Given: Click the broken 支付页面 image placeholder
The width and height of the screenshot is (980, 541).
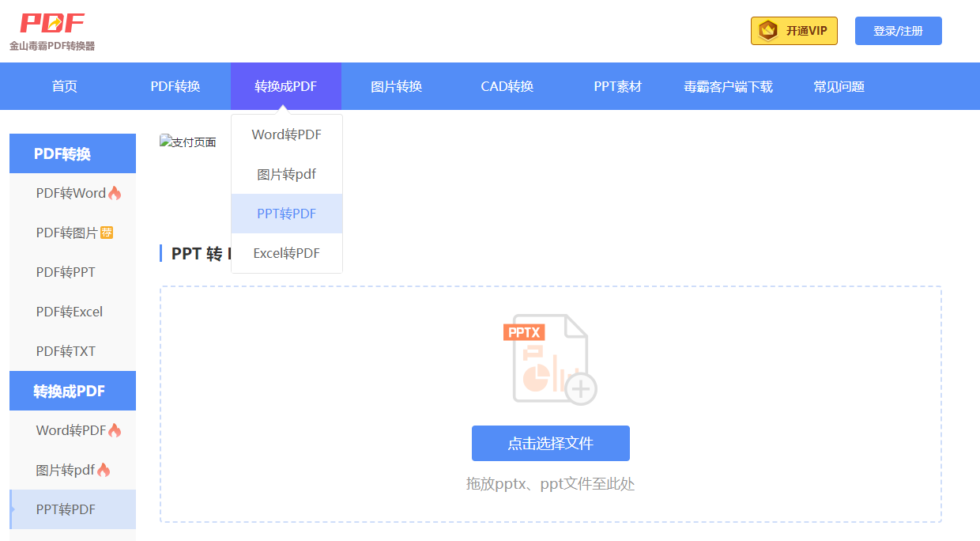Looking at the screenshot, I should [x=187, y=141].
